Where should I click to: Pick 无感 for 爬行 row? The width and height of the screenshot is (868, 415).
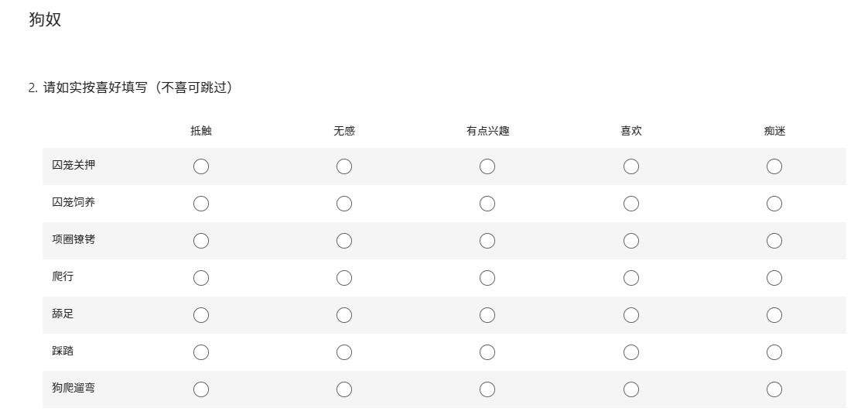pos(344,278)
